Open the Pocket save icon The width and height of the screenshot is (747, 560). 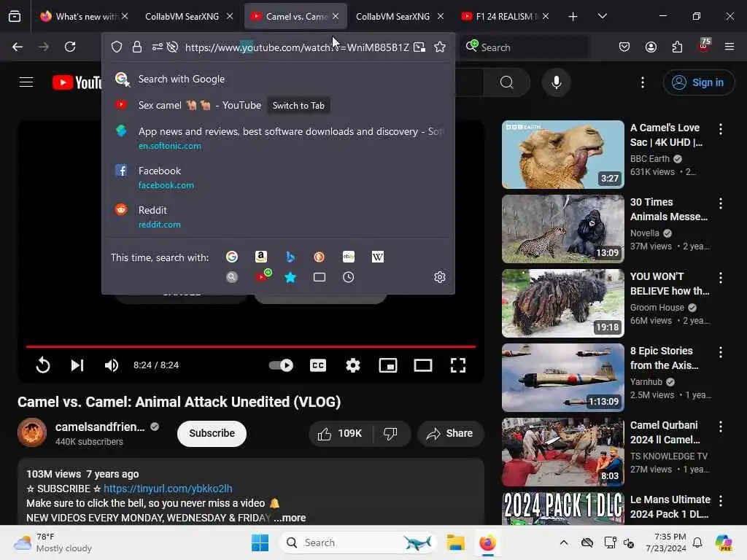click(x=624, y=47)
